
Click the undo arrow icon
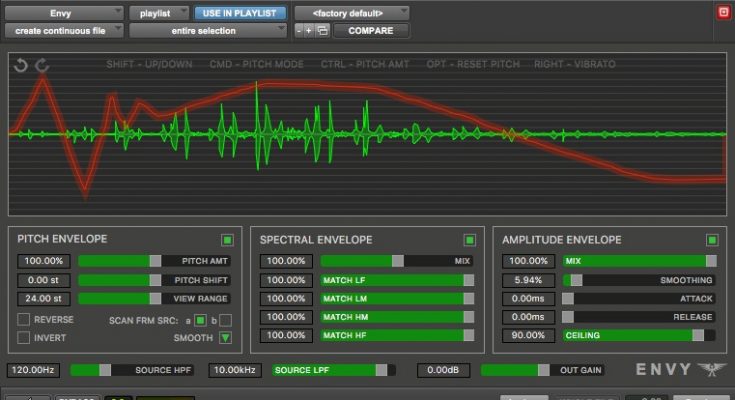(x=20, y=65)
